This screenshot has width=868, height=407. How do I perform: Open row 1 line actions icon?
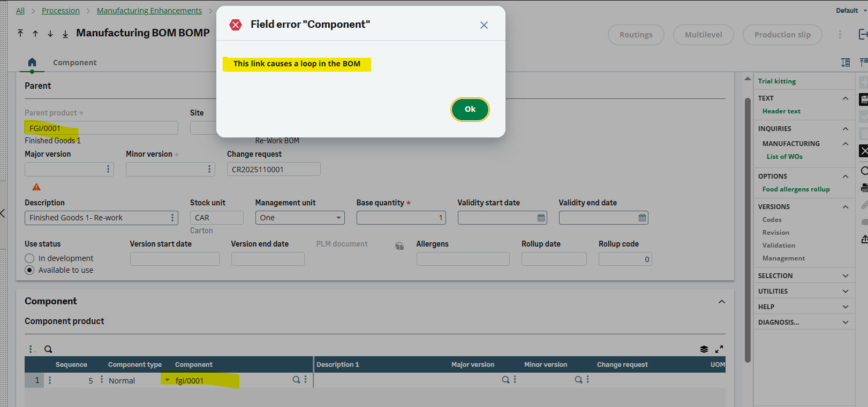pos(50,380)
